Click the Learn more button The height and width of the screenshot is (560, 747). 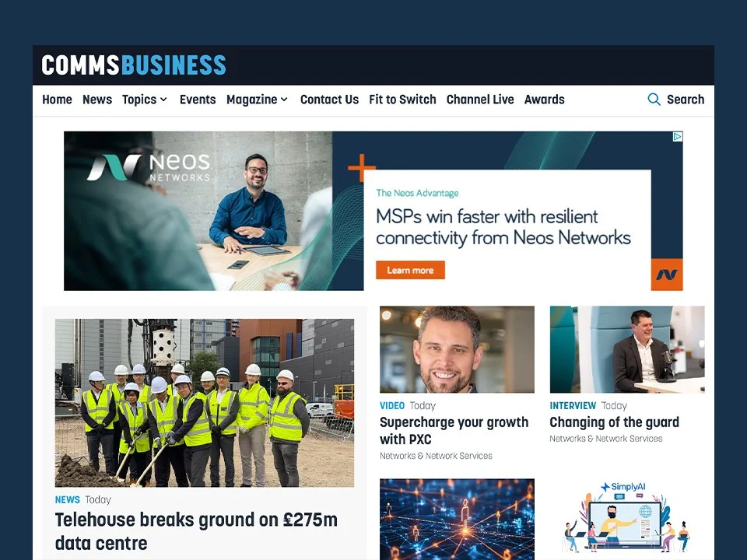point(410,270)
